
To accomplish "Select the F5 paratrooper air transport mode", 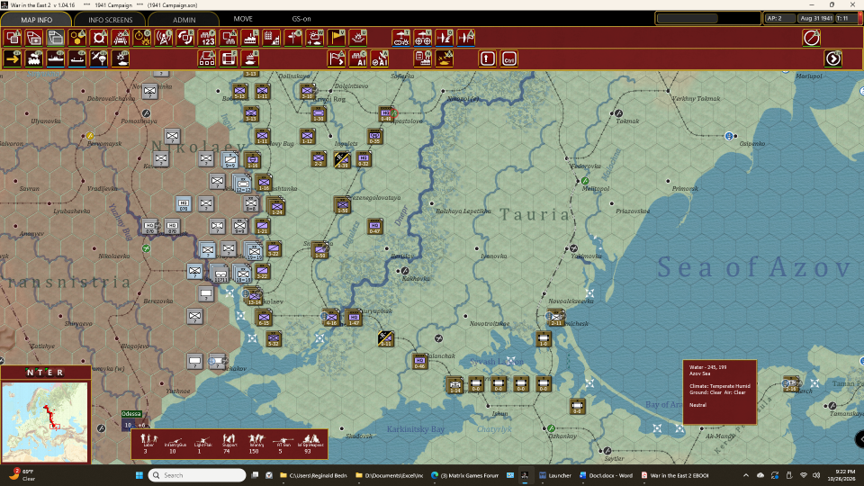I will point(99,58).
